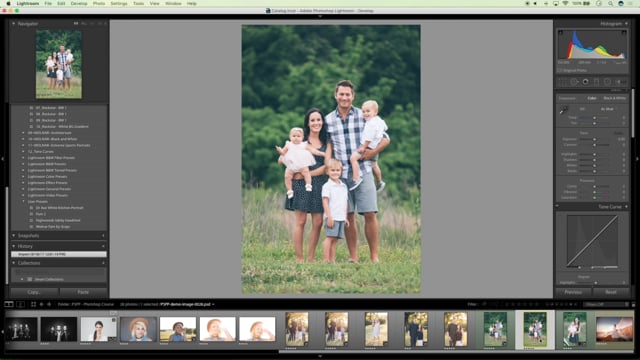Collapse the Navigator panel
The width and height of the screenshot is (640, 360).
point(13,24)
